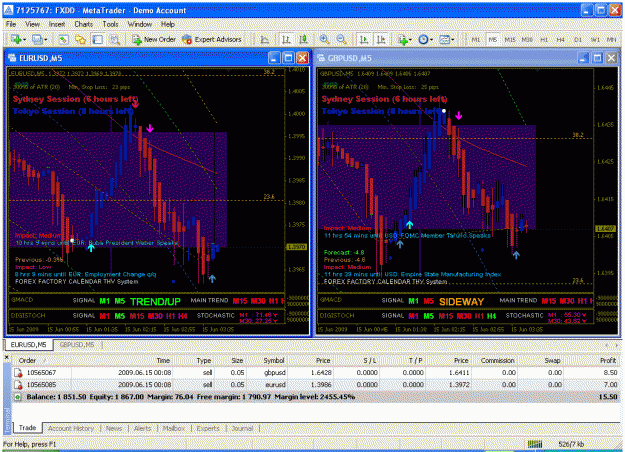Select the M5 timeframe button
The image size is (625, 452).
493,40
